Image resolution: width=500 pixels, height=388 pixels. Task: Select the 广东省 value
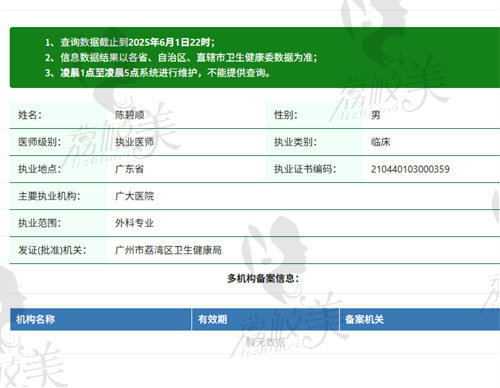(x=129, y=169)
